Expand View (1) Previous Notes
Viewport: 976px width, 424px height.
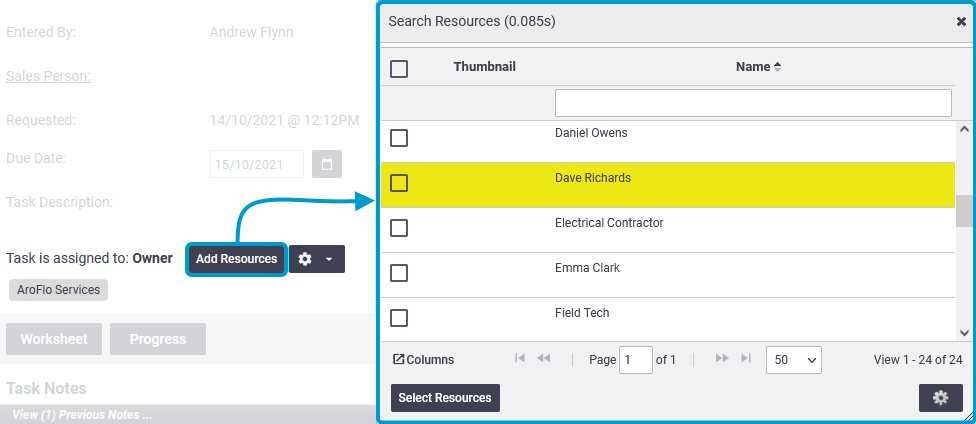pyautogui.click(x=82, y=415)
